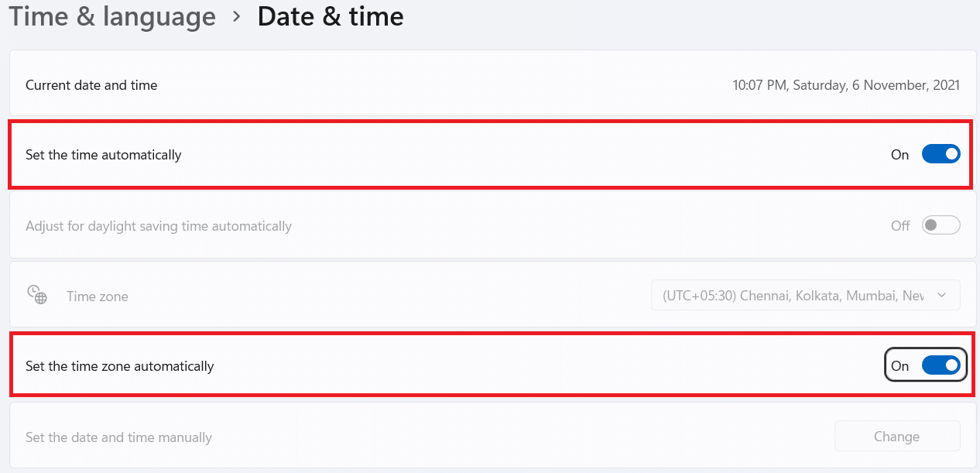Click the Time zone dropdown chevron arrow

[x=941, y=296]
